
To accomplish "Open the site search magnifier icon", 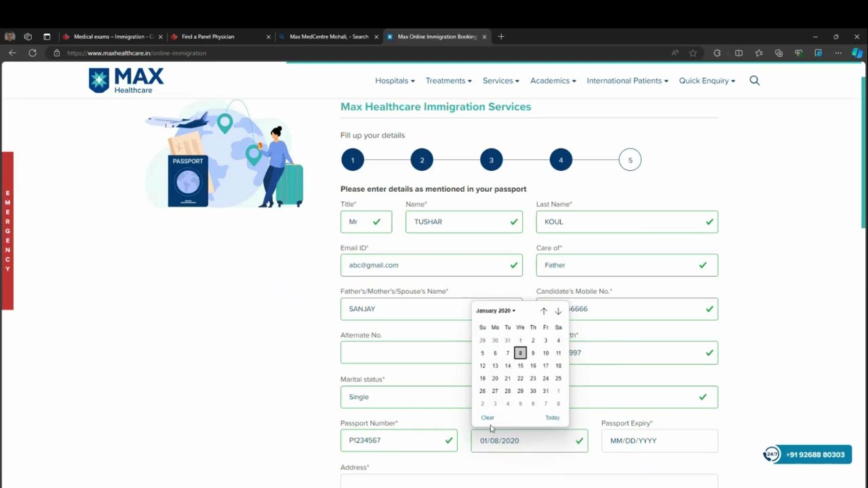I will coord(755,81).
